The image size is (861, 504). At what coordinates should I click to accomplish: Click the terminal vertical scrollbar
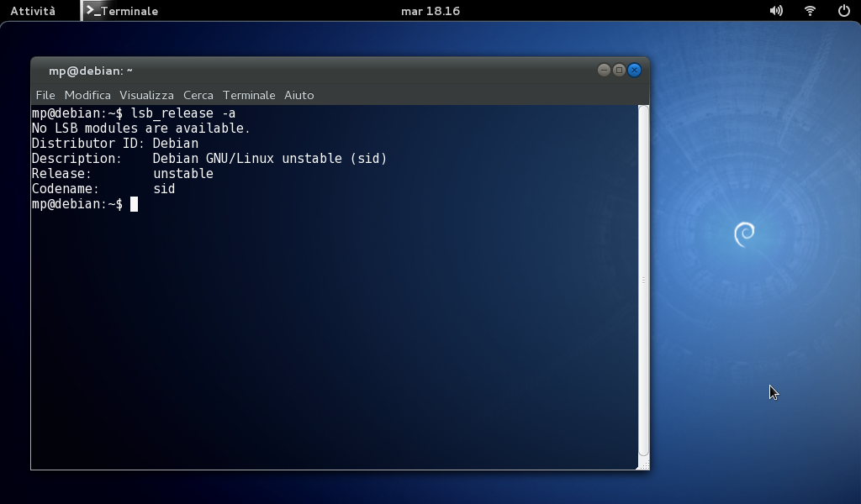[x=643, y=281]
